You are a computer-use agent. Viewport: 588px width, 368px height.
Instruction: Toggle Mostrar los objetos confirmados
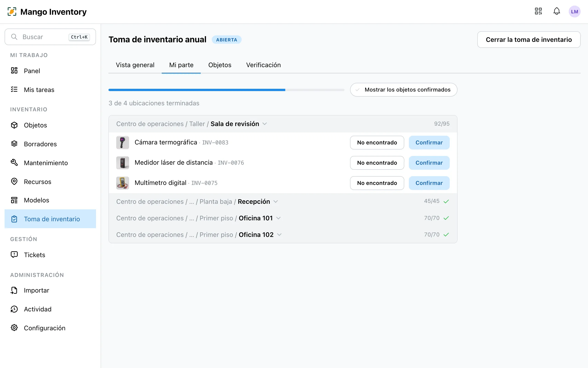(x=404, y=90)
